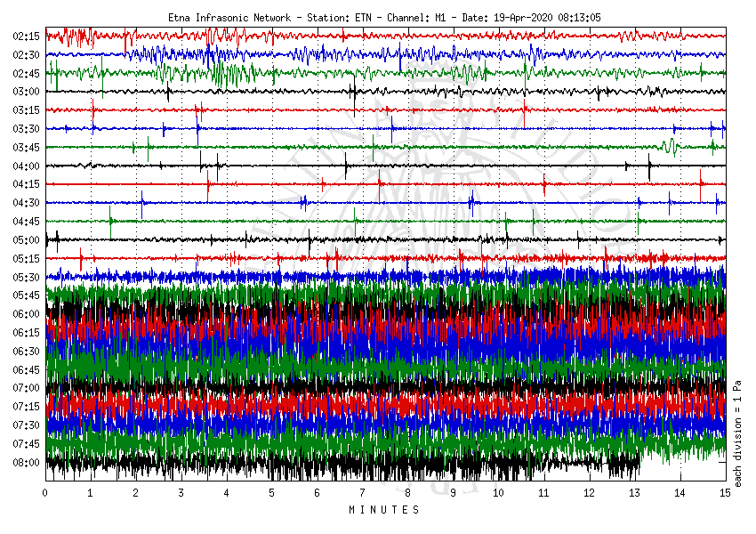
Task: Click the x-axis tick label 5
Action: 272,492
